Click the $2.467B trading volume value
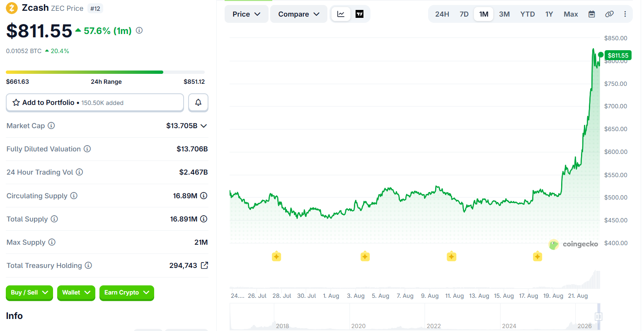Screen dimensions: 644x331 (194, 172)
